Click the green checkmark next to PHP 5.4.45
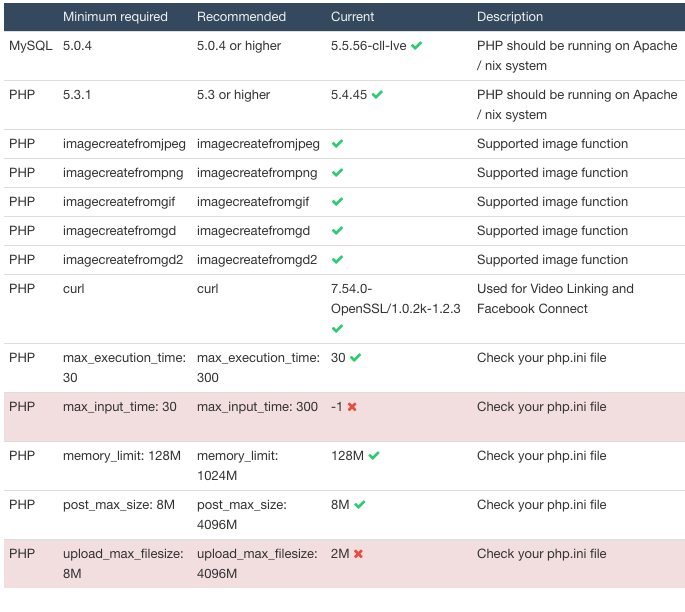The height and width of the screenshot is (612, 685). click(377, 94)
